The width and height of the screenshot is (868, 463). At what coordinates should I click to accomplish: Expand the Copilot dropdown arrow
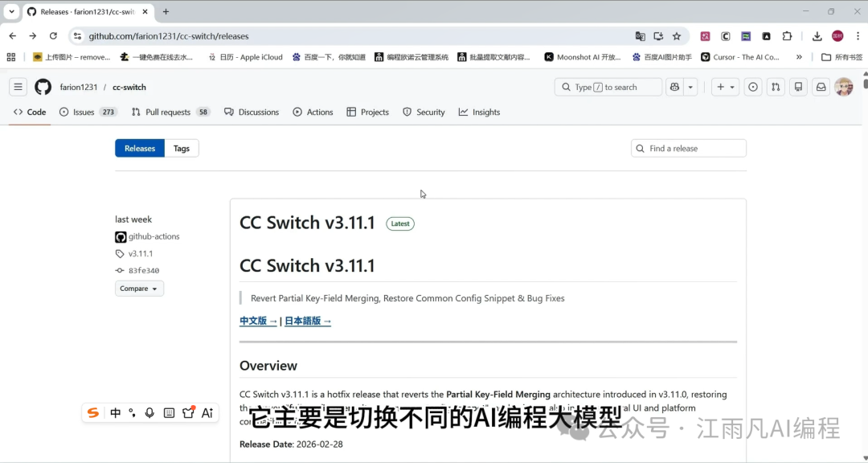tap(690, 87)
